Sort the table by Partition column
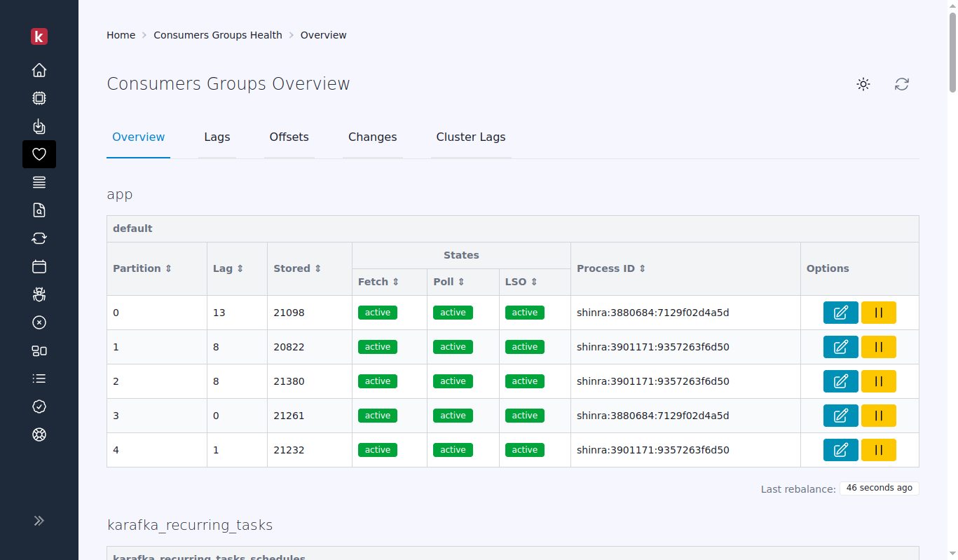The width and height of the screenshot is (958, 560). pyautogui.click(x=142, y=268)
